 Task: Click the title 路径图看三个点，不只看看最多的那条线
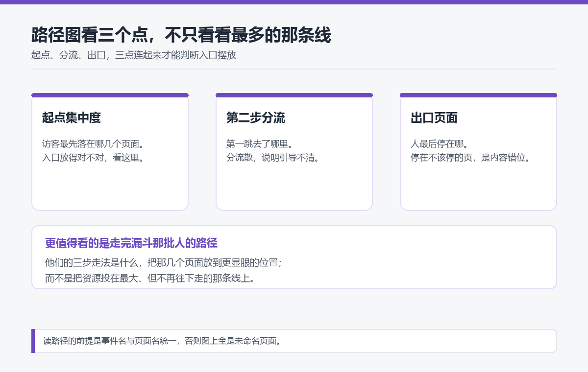[x=181, y=35]
